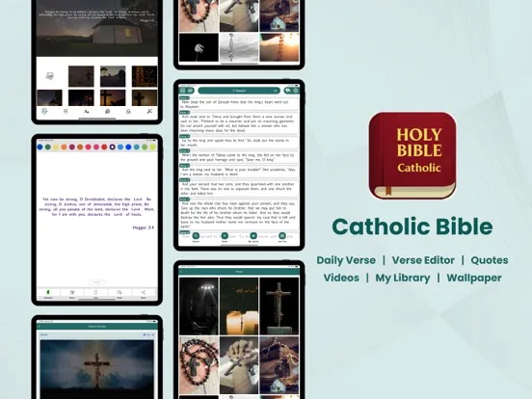The width and height of the screenshot is (532, 399).
Task: Open the color fill drop tool in editor
Action: pos(128,111)
